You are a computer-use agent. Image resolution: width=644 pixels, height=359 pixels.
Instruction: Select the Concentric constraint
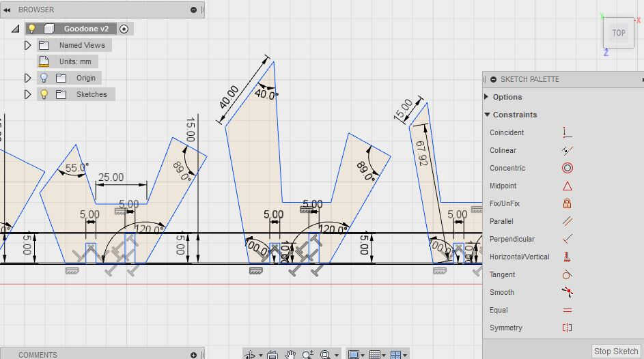pyautogui.click(x=568, y=168)
